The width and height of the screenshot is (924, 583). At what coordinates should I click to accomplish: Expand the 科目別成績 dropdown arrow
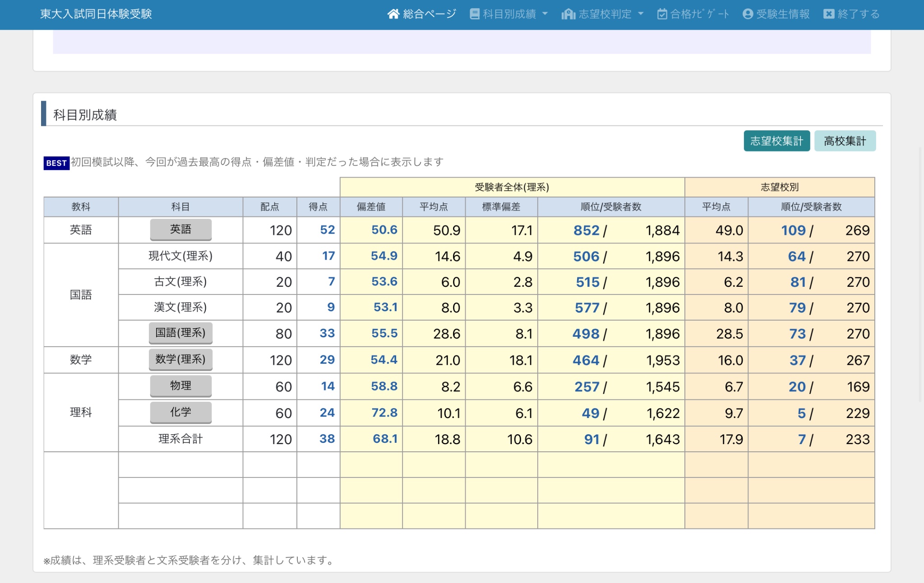545,14
